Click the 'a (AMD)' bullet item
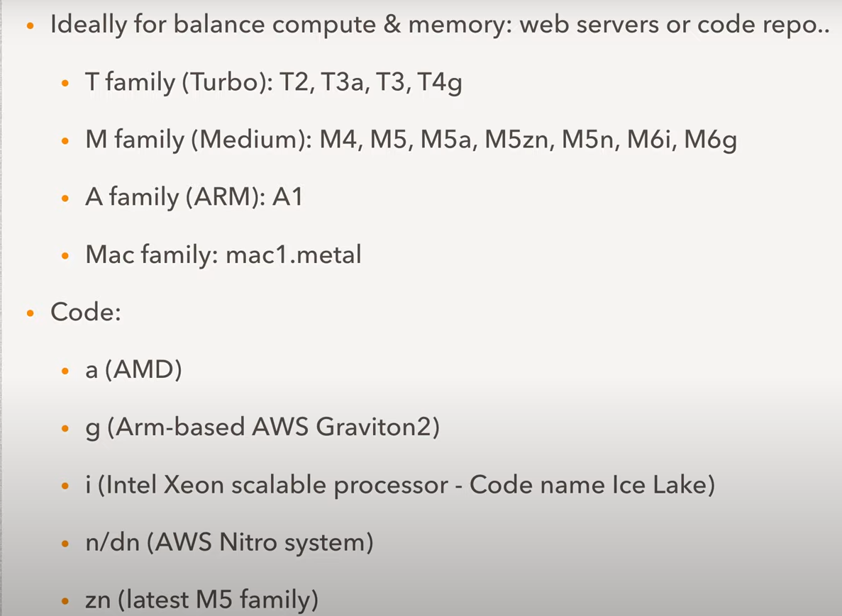Viewport: 842px width, 616px height. coord(133,370)
